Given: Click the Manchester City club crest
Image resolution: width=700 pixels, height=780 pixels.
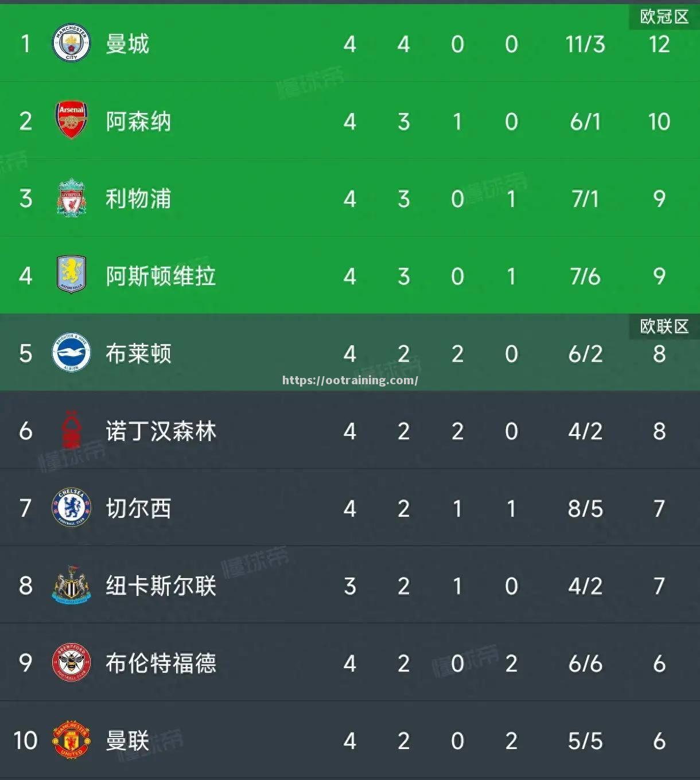Looking at the screenshot, I should tap(72, 44).
